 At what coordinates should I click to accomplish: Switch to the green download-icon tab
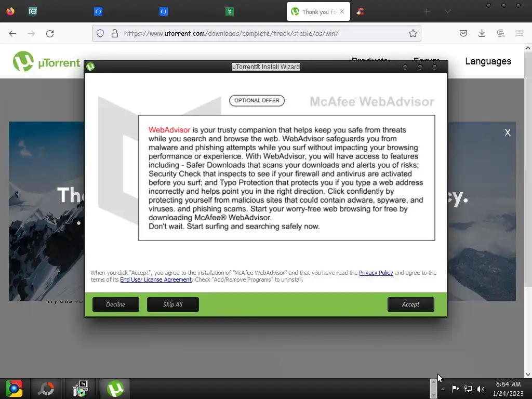[229, 11]
